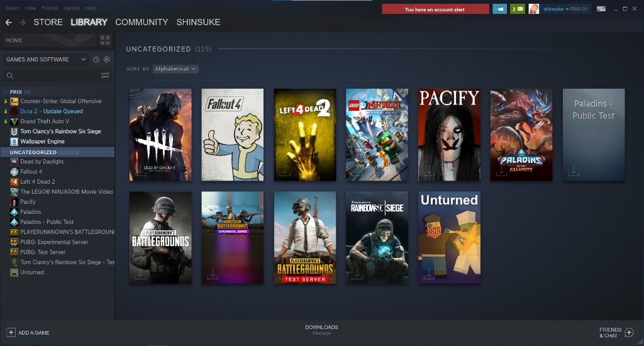644x346 pixels.
Task: Go back with the left arrow
Action: [x=8, y=22]
